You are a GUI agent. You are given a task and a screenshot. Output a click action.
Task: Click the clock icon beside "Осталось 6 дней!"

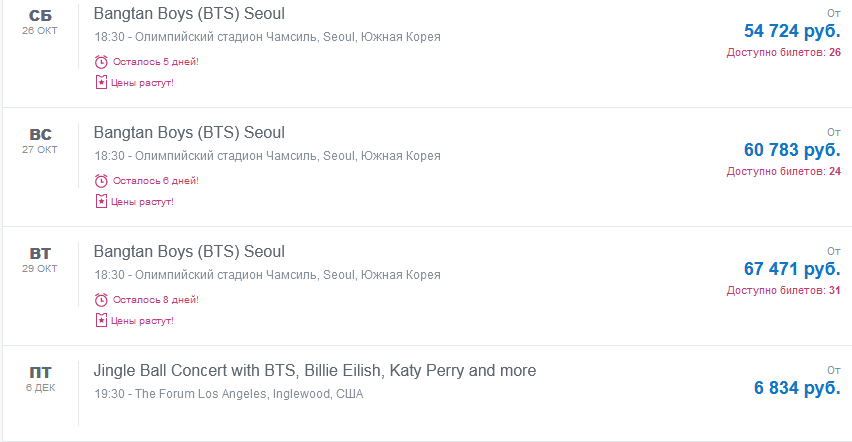(x=101, y=181)
